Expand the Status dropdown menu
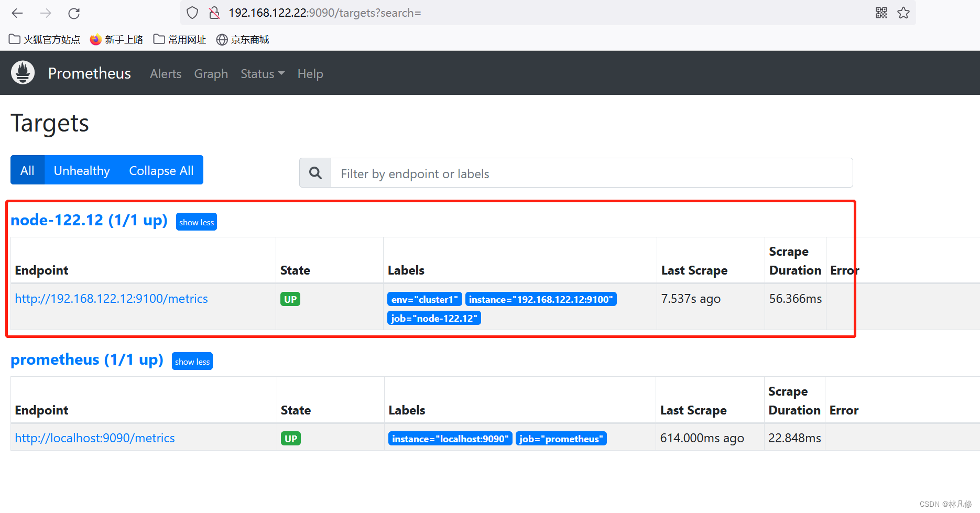 click(263, 74)
